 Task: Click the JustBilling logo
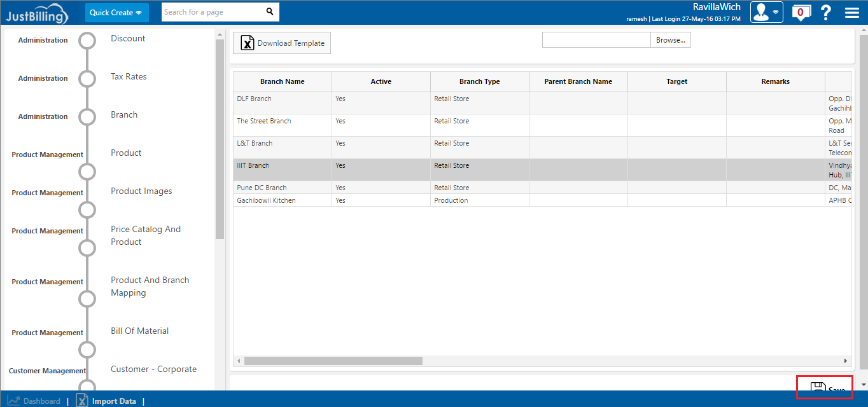coord(37,13)
